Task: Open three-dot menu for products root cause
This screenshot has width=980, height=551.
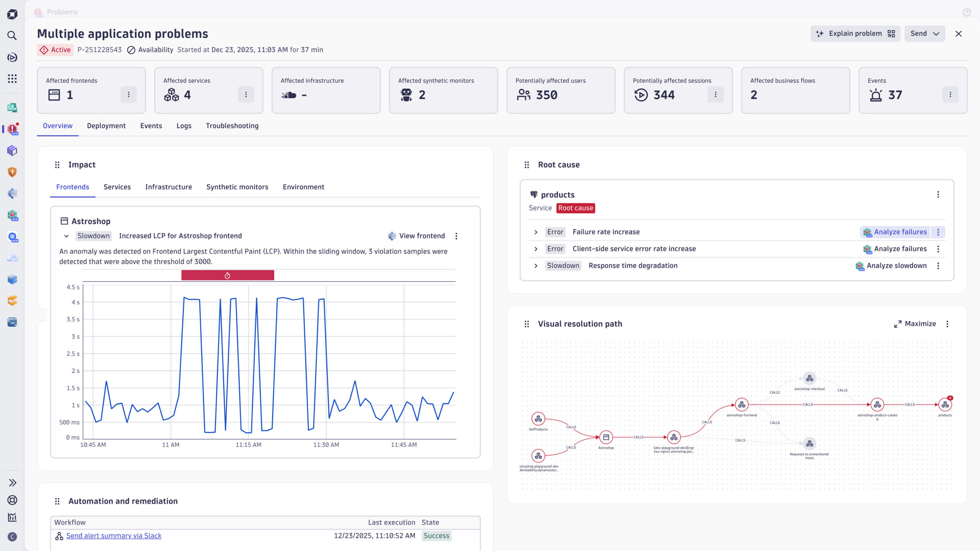Action: 938,195
